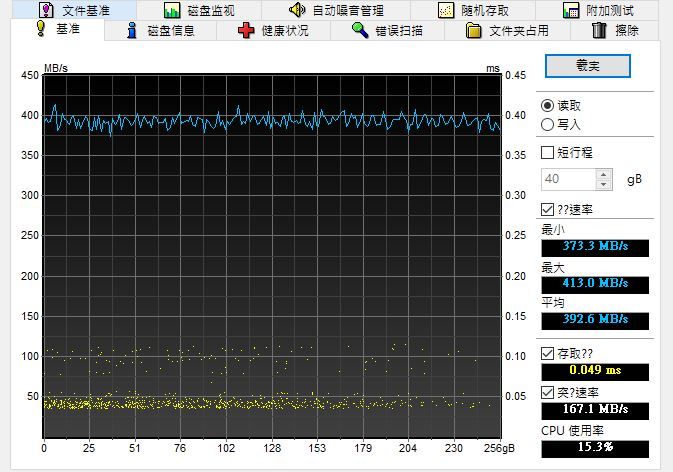
Task: Click the 自动噪音管理 speaker icon
Action: (297, 9)
